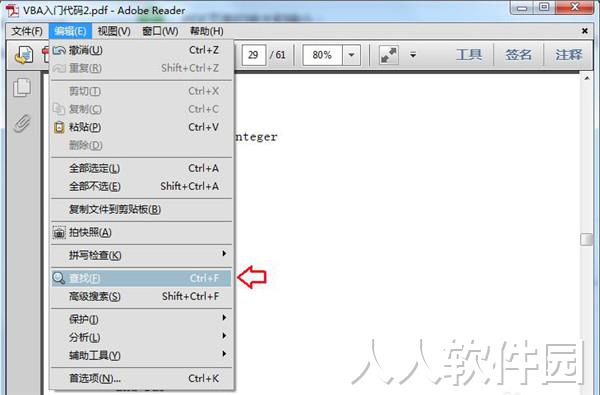Viewport: 600px width, 395px height.
Task: Choose 高级搜索 from the edit menu
Action: 142,296
